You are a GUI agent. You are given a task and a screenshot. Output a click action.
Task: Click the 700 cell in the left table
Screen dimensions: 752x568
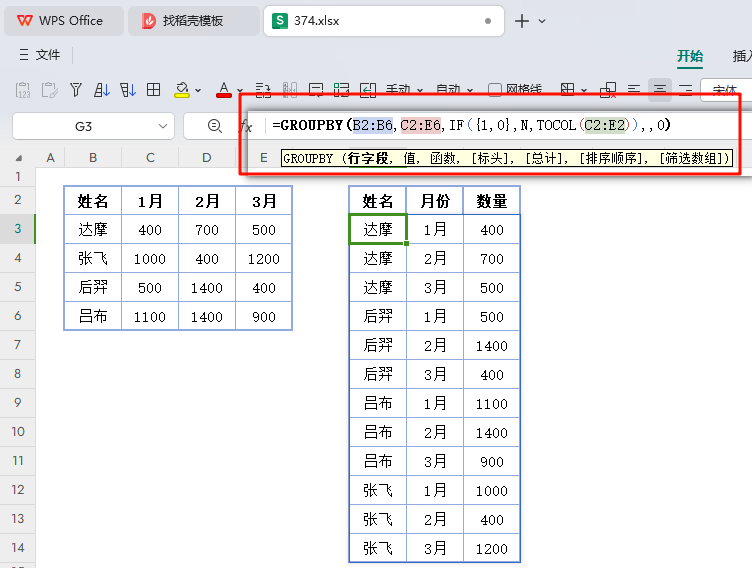point(207,229)
